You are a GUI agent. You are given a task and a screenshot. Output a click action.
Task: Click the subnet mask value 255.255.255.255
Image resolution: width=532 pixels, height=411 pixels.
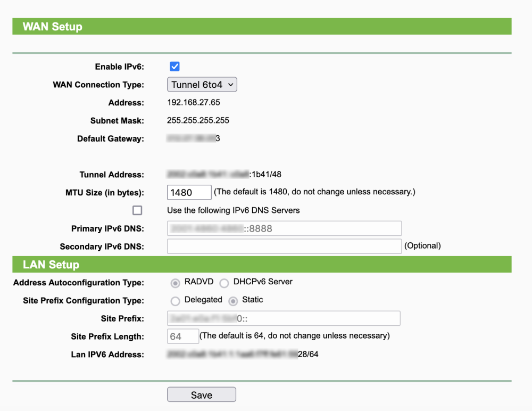[198, 120]
